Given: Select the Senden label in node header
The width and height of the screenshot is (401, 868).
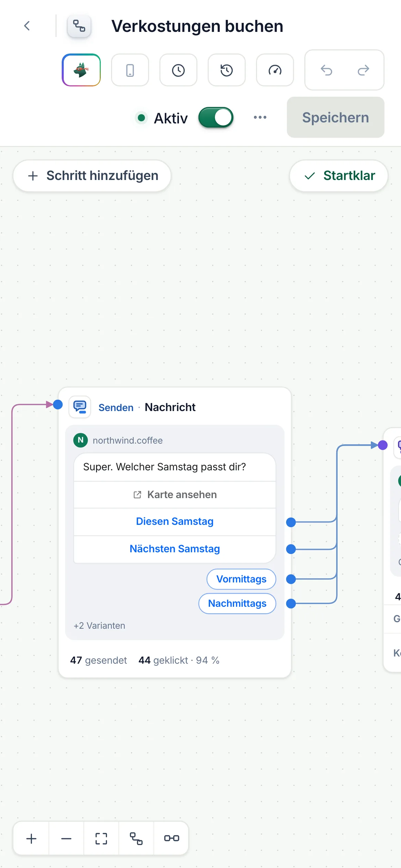Looking at the screenshot, I should coord(116,407).
